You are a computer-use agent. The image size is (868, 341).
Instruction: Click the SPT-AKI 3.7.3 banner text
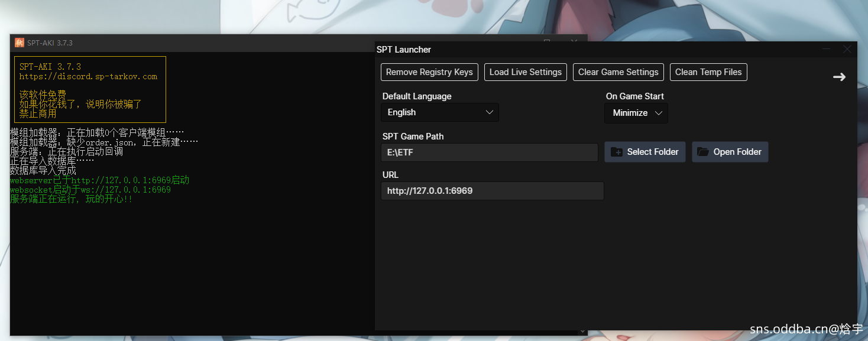[50, 67]
